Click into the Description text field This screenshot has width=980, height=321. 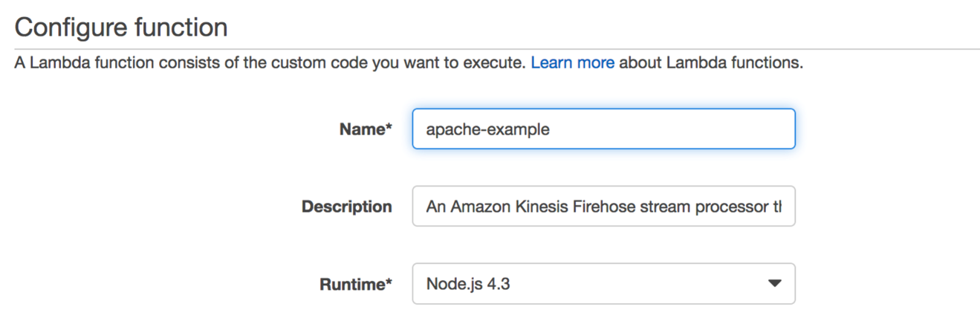[603, 207]
